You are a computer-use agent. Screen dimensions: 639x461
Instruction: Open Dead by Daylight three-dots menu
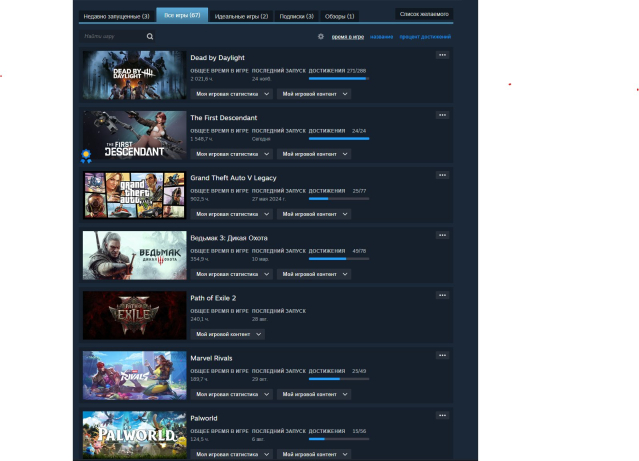tap(442, 55)
